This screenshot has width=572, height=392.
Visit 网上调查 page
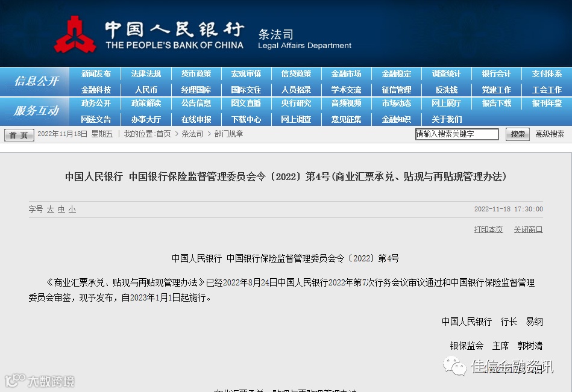296,119
